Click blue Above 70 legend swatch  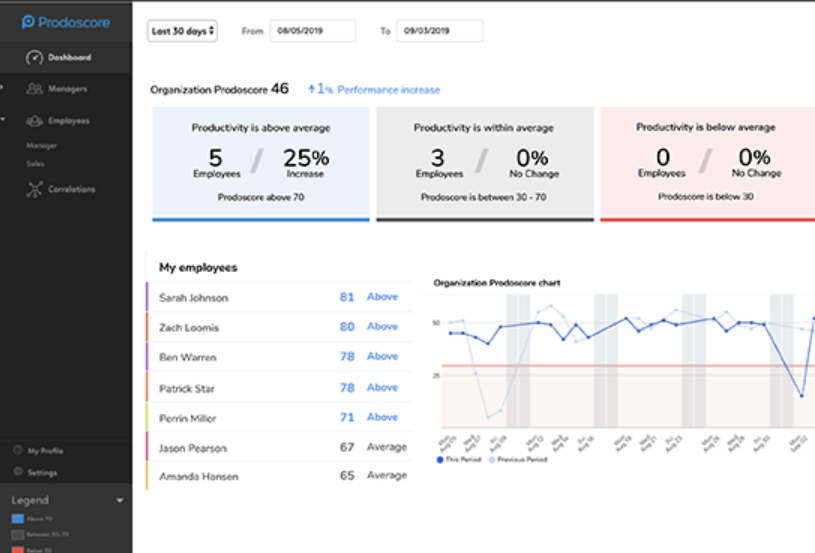tap(18, 519)
